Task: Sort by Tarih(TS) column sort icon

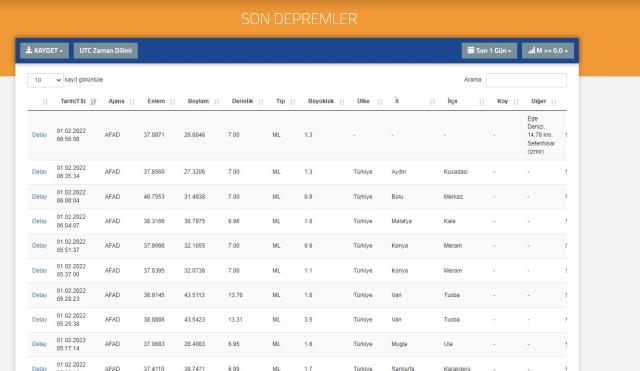Action: point(93,102)
